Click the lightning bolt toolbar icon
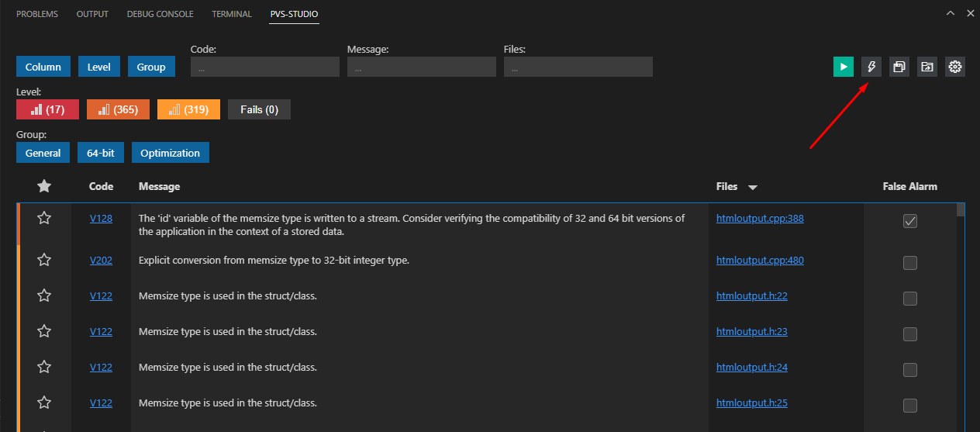The image size is (980, 432). pyautogui.click(x=871, y=67)
